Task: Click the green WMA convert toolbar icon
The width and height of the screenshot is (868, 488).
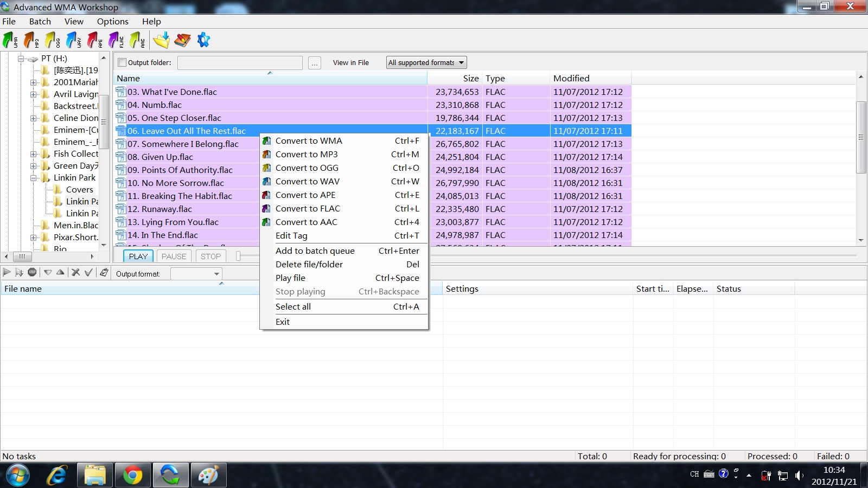Action: click(x=10, y=40)
